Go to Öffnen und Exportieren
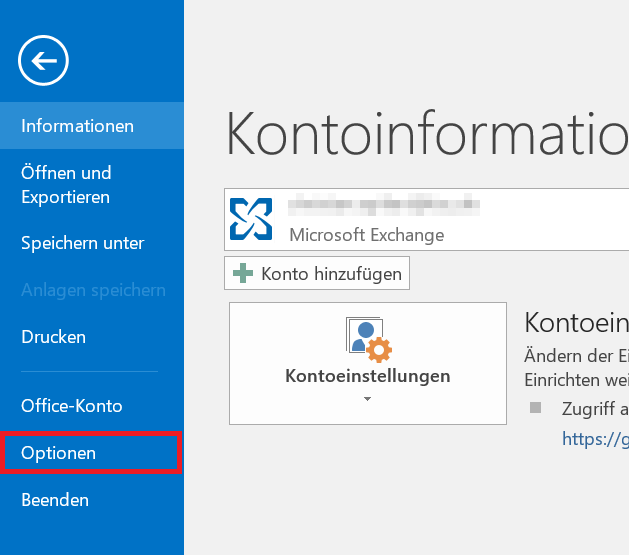 click(66, 185)
